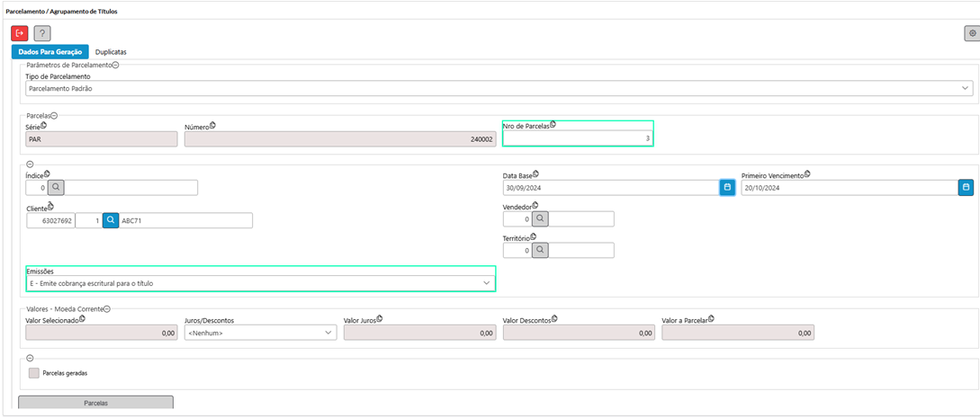Select the Dados Para Geração tab

[50, 52]
